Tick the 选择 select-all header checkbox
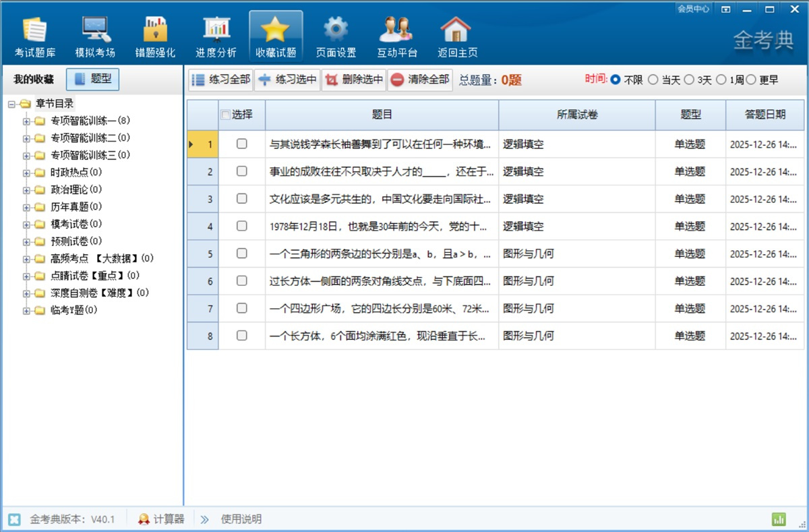 click(x=226, y=115)
